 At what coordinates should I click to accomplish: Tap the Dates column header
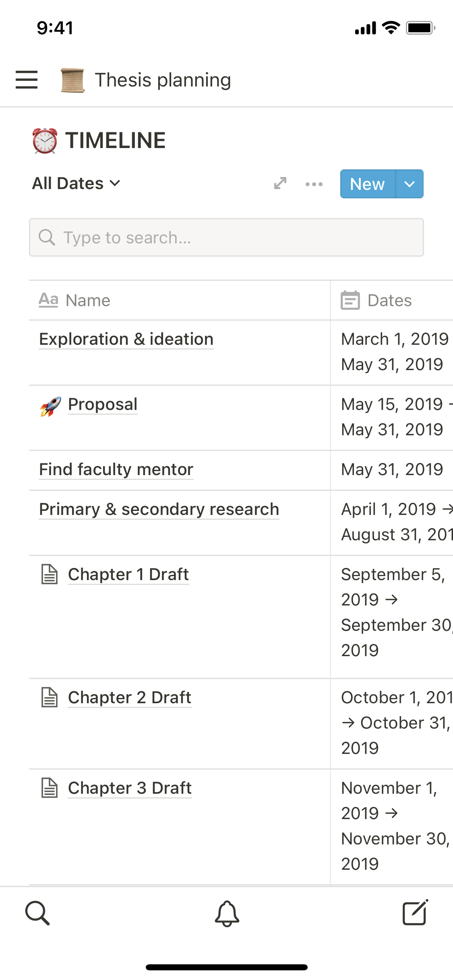(389, 301)
